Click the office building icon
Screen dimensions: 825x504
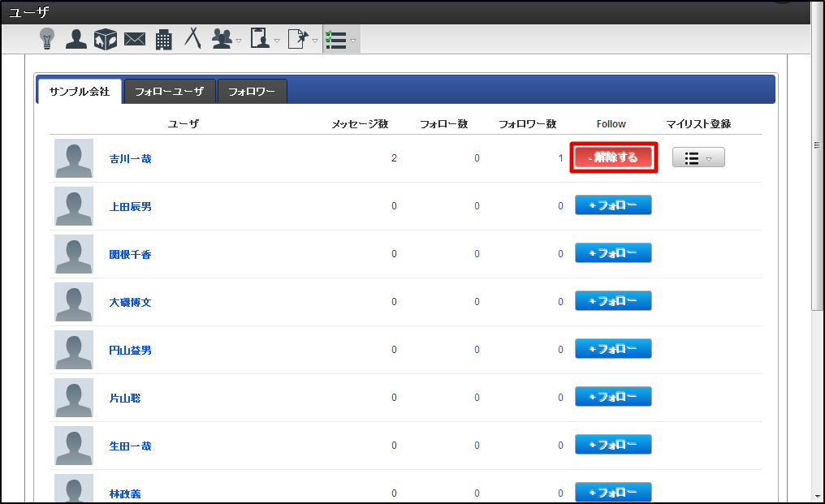tap(163, 38)
